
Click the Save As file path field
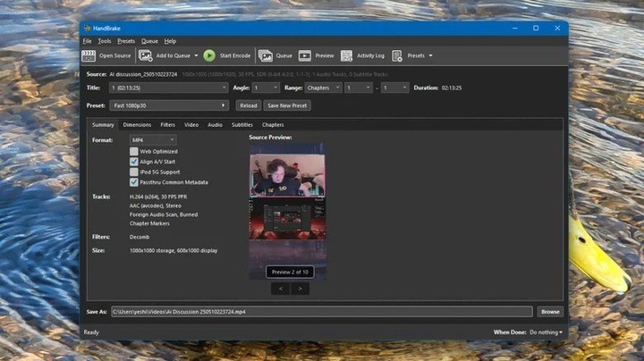(x=322, y=312)
